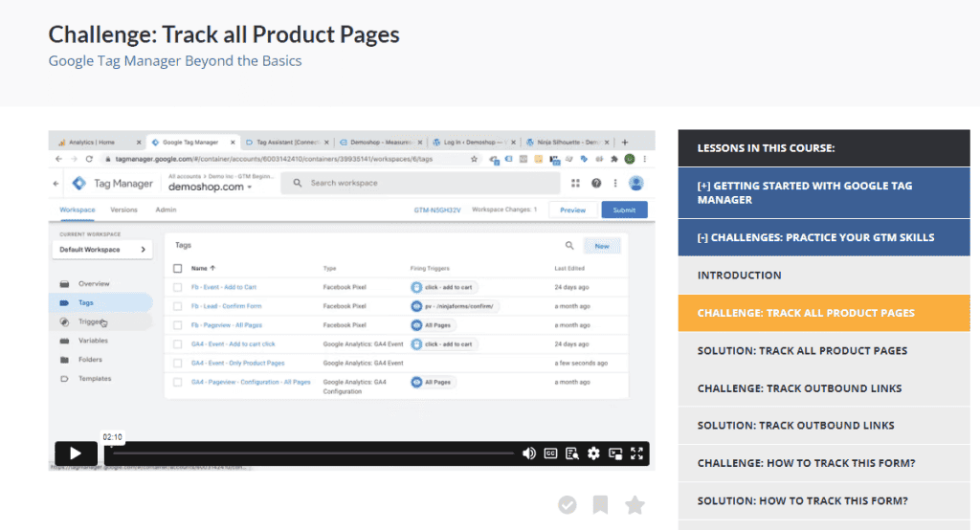
Task: Check the Fb - Pageview - All Pages row
Action: pyautogui.click(x=177, y=325)
